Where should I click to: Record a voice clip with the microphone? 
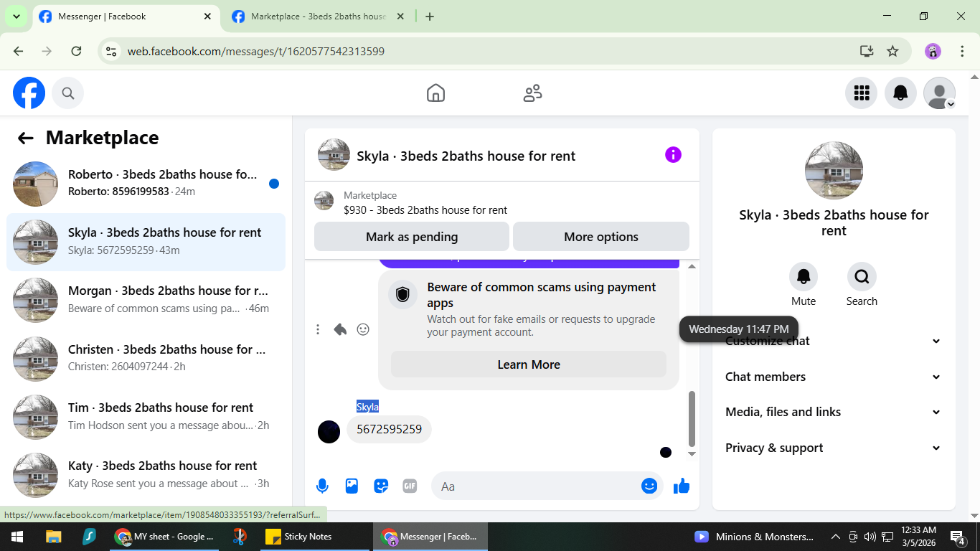(x=322, y=486)
